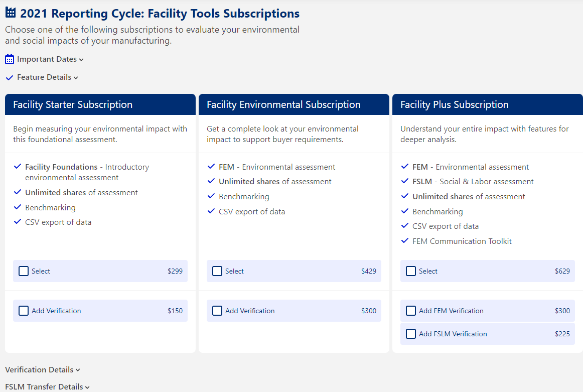Select the Facility Starter Subscription checkbox
The image size is (583, 392).
(24, 271)
